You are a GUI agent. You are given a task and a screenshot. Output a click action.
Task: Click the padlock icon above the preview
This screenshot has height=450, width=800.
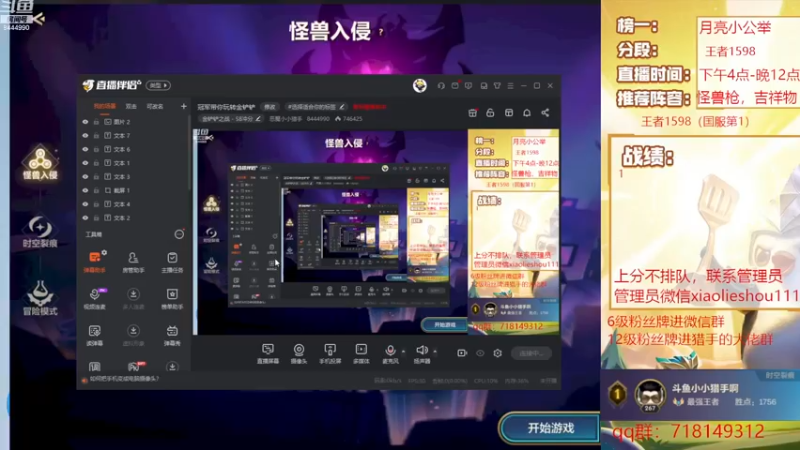pos(490,113)
